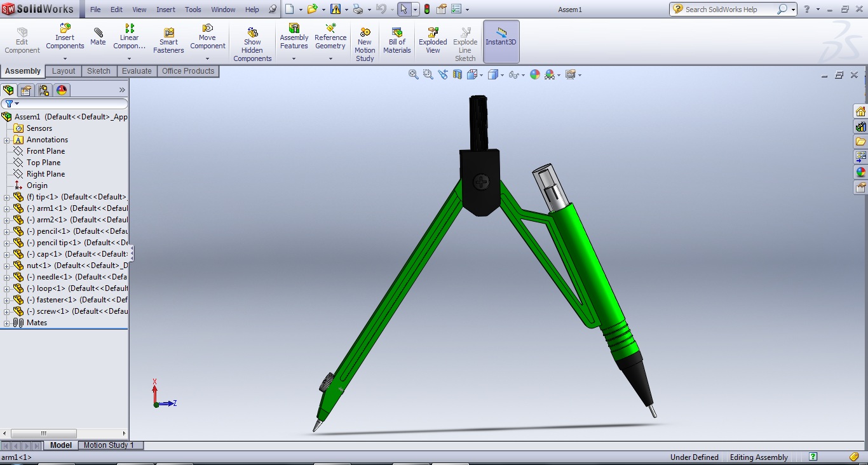Open the PropertyManager tab
This screenshot has width=868, height=465.
26,90
